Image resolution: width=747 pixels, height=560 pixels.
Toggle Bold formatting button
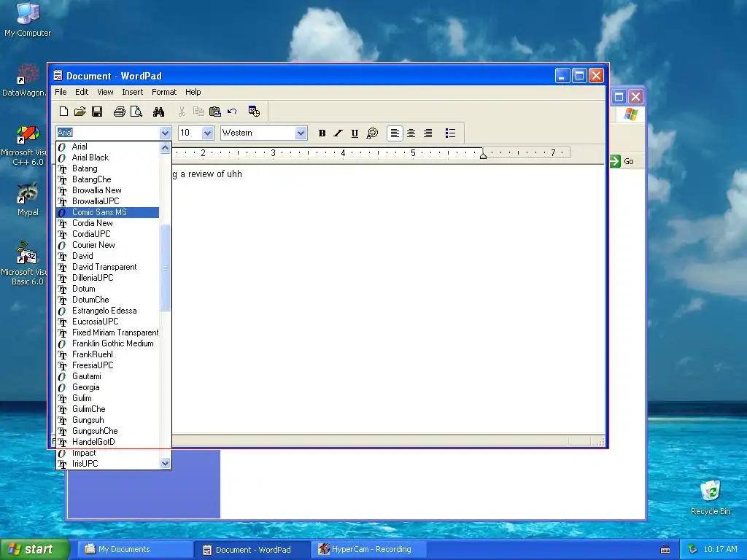click(x=322, y=133)
